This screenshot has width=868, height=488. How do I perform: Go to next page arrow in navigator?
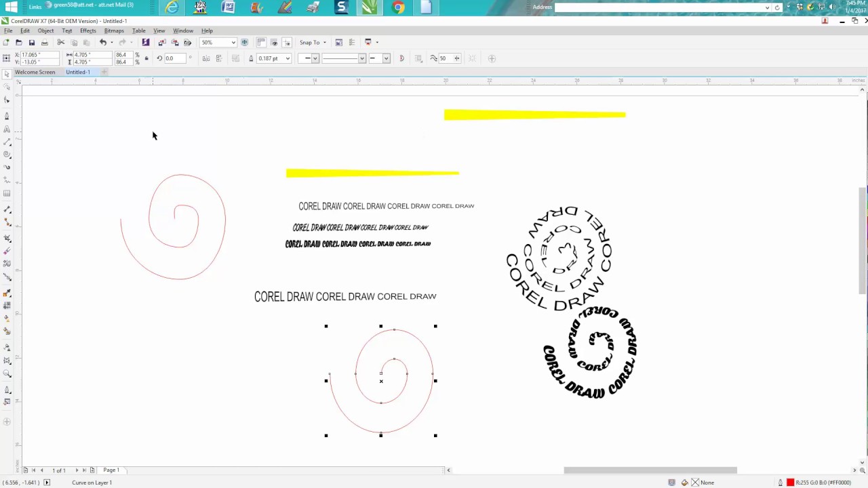coord(77,470)
